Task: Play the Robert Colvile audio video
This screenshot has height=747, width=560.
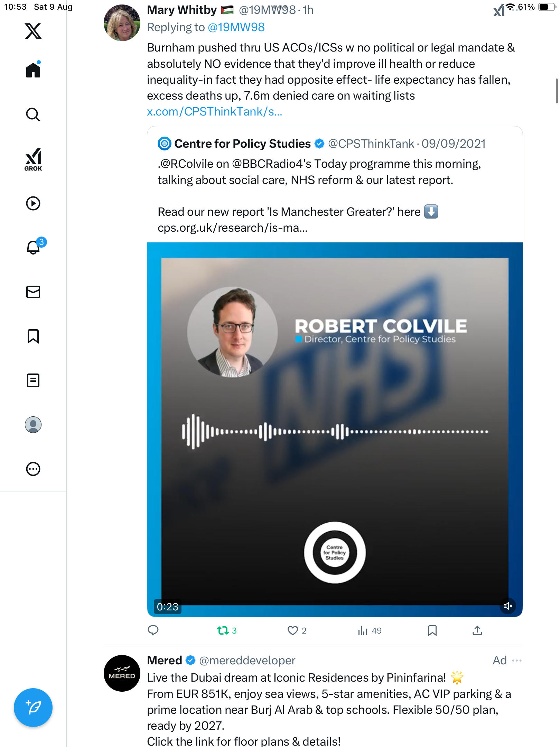Action: click(335, 430)
